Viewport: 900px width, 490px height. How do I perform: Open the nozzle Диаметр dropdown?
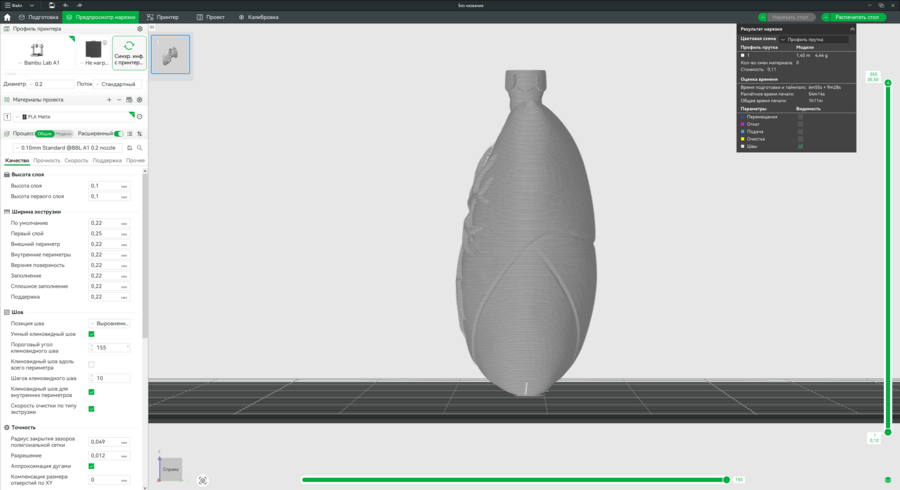51,84
